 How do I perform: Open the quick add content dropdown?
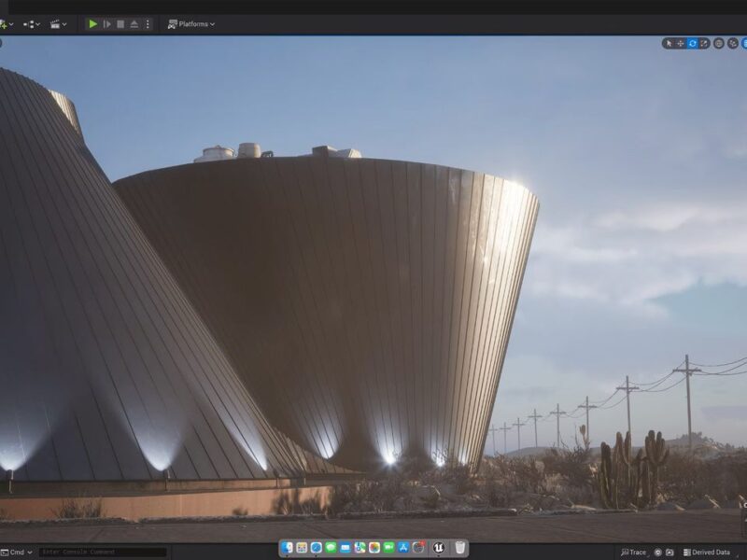(6, 24)
